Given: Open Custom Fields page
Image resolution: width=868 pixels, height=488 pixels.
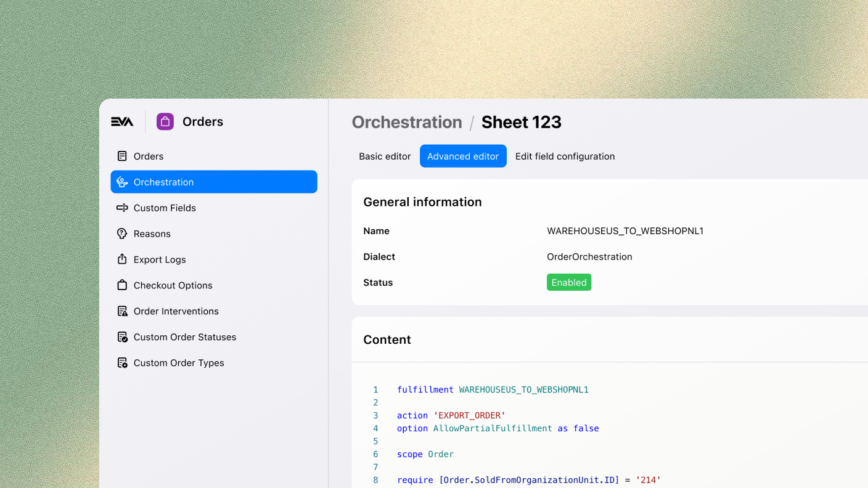Looking at the screenshot, I should coord(214,208).
